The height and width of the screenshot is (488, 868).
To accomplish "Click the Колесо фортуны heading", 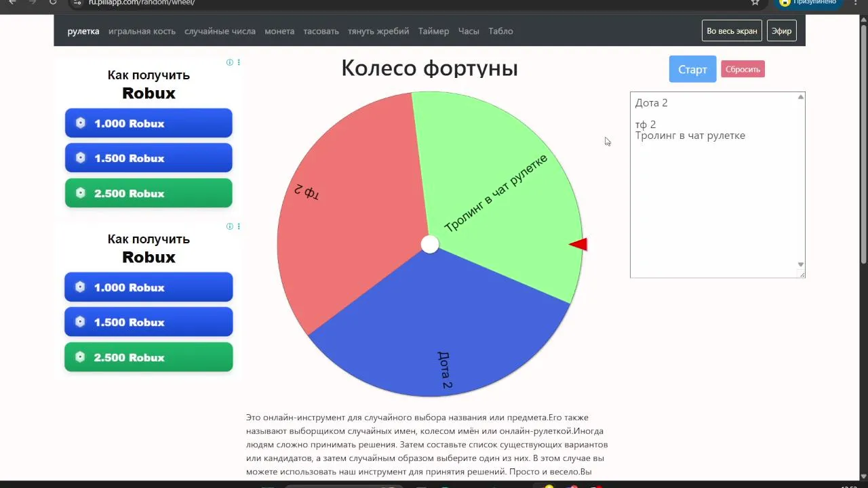I will [x=429, y=68].
